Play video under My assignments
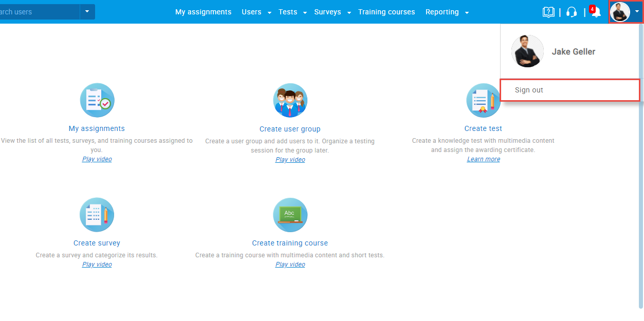The width and height of the screenshot is (644, 321). pyautogui.click(x=97, y=159)
